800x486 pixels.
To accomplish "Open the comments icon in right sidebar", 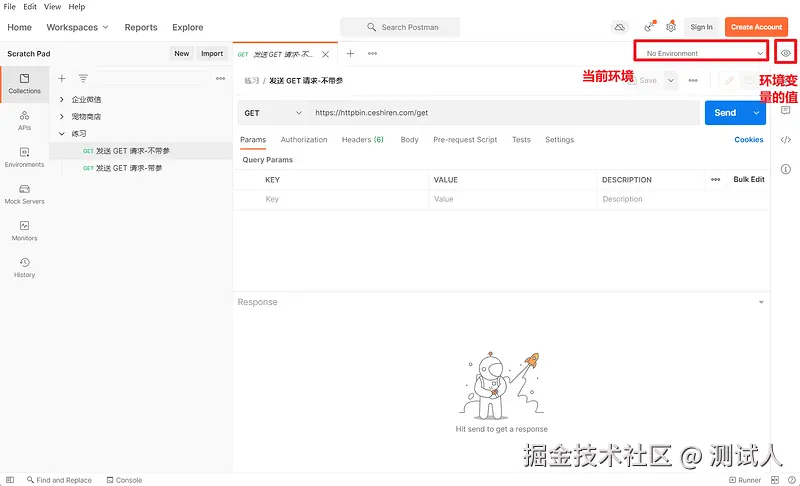I will tap(786, 111).
